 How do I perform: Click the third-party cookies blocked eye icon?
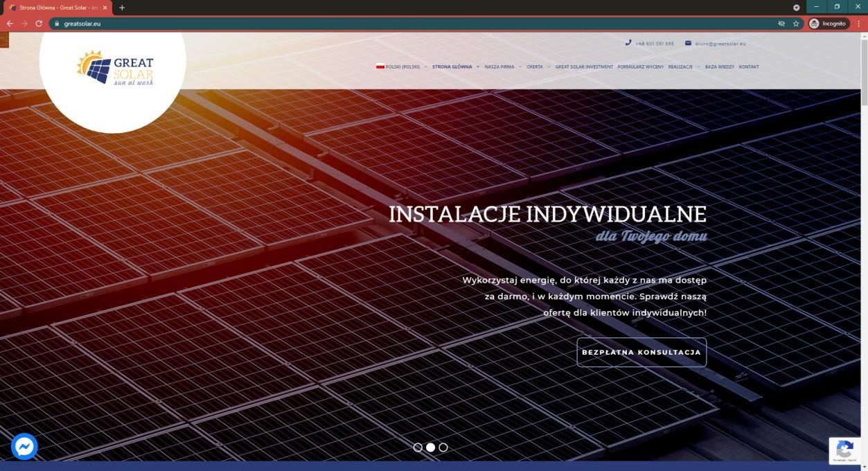pos(781,23)
